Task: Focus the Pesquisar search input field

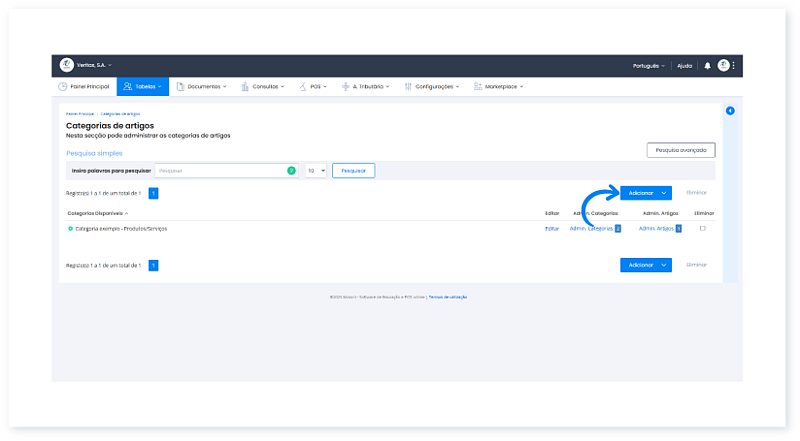Action: [x=220, y=171]
